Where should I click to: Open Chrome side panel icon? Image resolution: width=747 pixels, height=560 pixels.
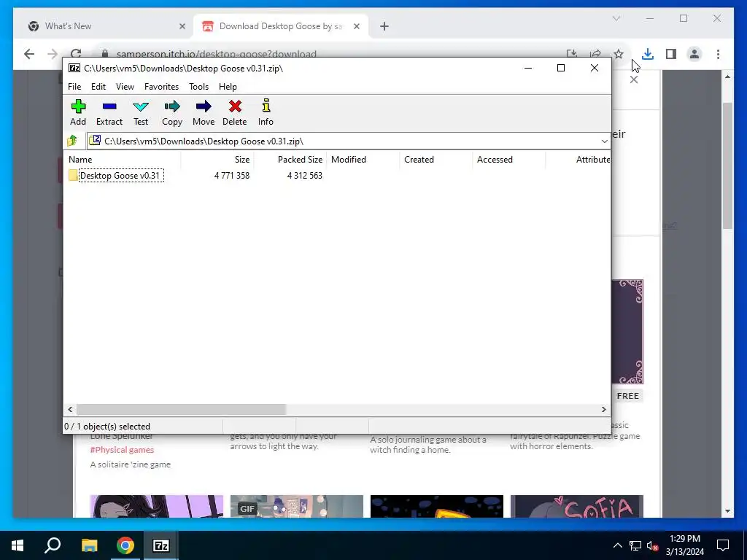coord(671,54)
